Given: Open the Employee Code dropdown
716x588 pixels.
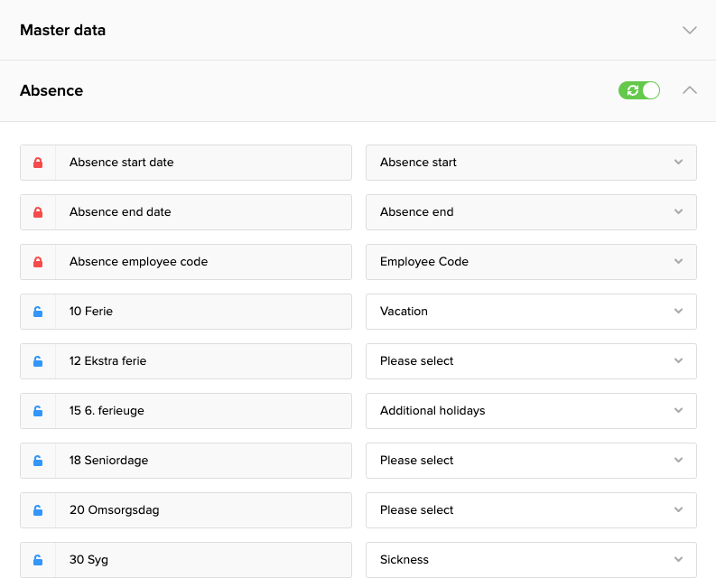Looking at the screenshot, I should click(x=531, y=262).
